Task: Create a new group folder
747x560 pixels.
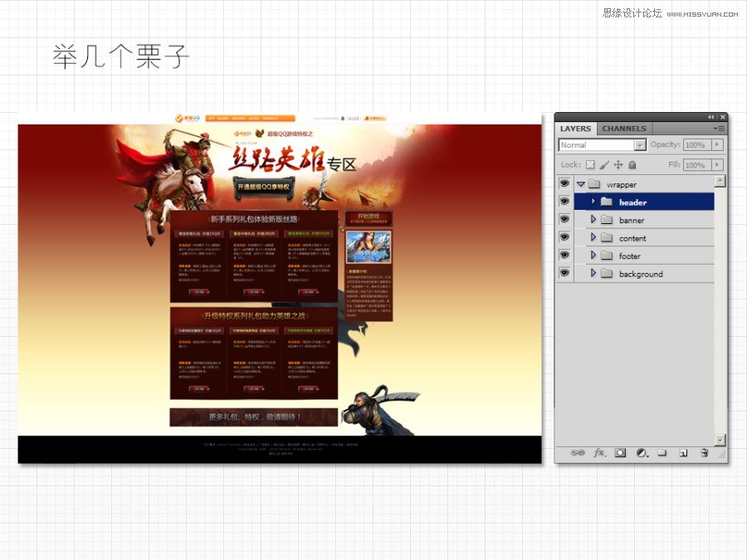Action: (662, 452)
